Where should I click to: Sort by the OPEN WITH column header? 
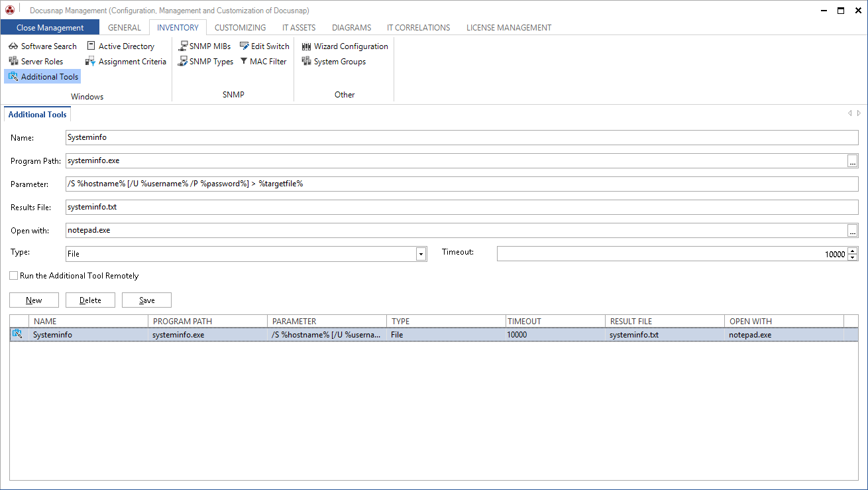(784, 322)
